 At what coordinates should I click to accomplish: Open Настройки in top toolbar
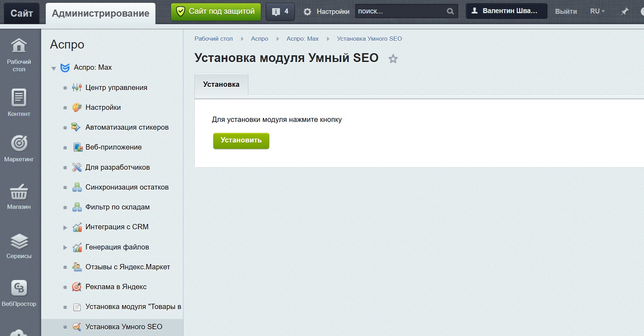(x=326, y=11)
